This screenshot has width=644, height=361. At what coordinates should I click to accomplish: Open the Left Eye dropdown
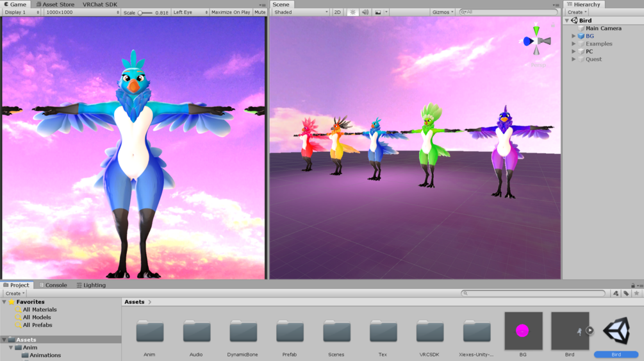(x=190, y=12)
